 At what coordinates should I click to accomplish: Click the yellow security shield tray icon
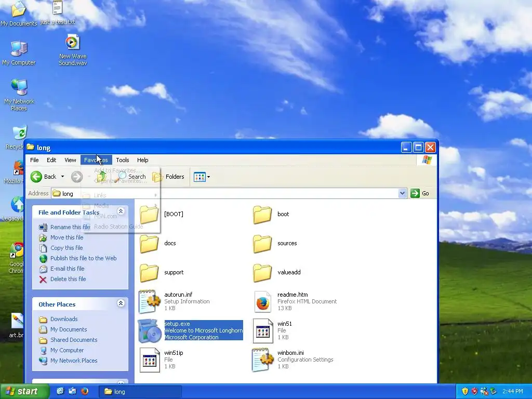pos(465,392)
